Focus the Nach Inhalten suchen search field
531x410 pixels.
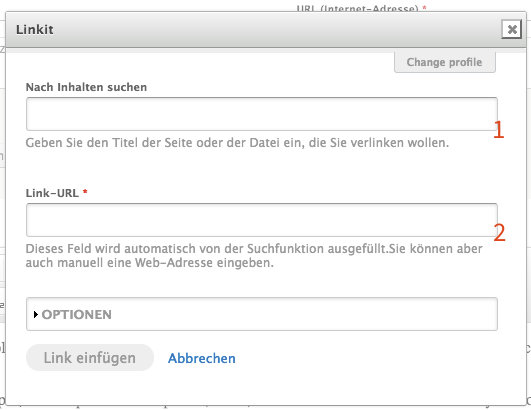[262, 114]
